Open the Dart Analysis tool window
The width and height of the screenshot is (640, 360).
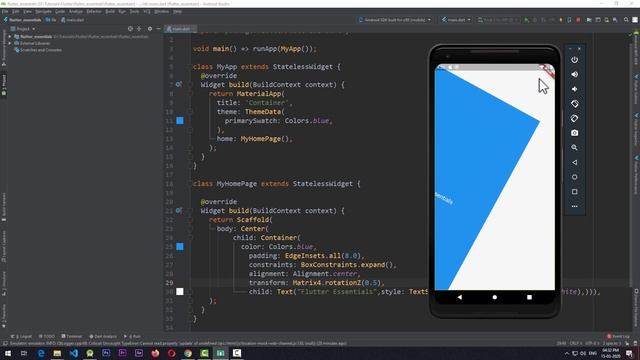(103, 336)
